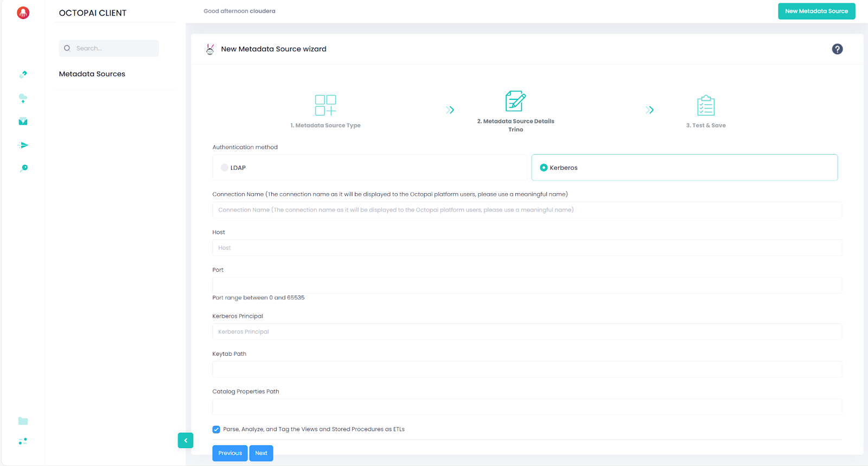Click the wizard mascot icon beside the title

pos(210,49)
